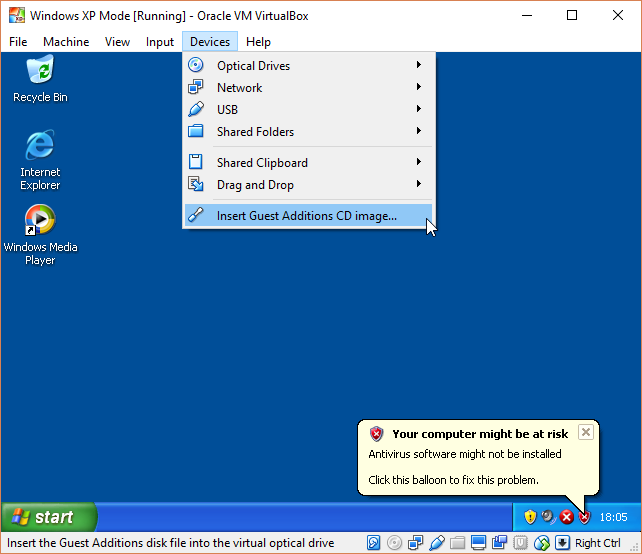The height and width of the screenshot is (554, 642).
Task: Click the Windows XP start button
Action: 48,517
